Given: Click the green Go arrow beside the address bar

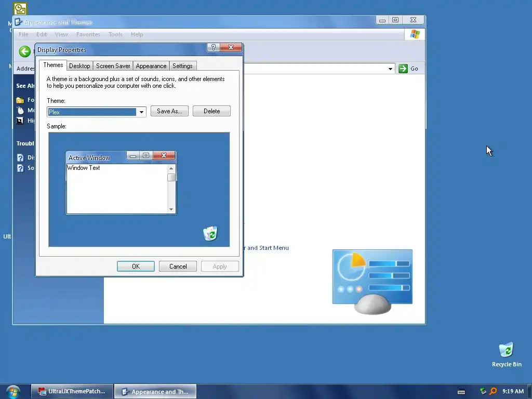Looking at the screenshot, I should pos(403,69).
